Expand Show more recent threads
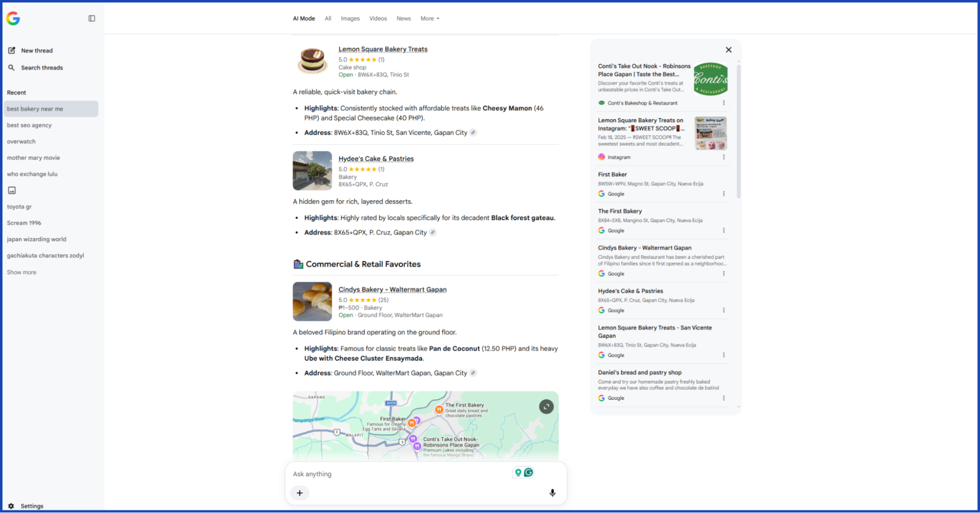This screenshot has height=513, width=980. (22, 272)
